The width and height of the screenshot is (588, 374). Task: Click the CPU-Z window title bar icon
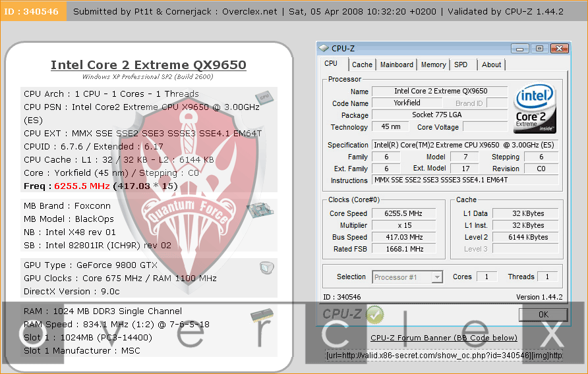click(x=324, y=48)
